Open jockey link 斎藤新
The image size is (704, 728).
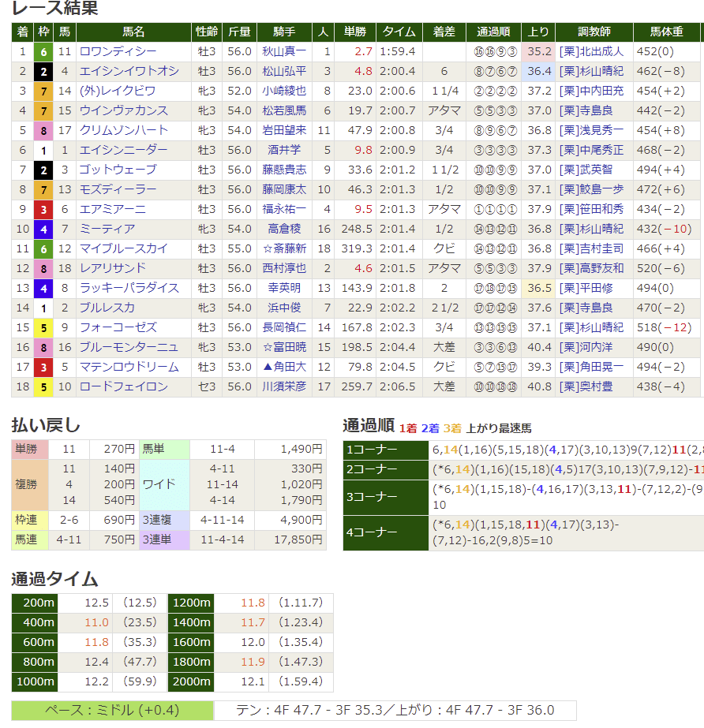290,249
